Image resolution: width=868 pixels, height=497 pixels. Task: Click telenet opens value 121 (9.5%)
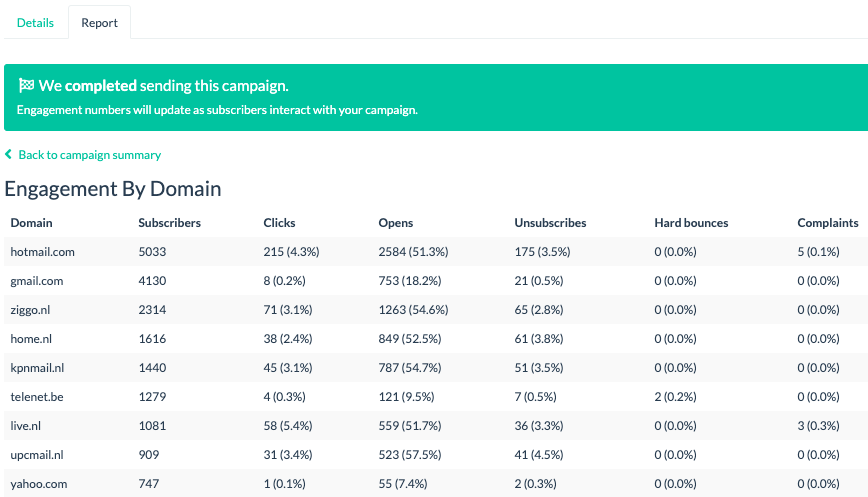pyautogui.click(x=406, y=397)
